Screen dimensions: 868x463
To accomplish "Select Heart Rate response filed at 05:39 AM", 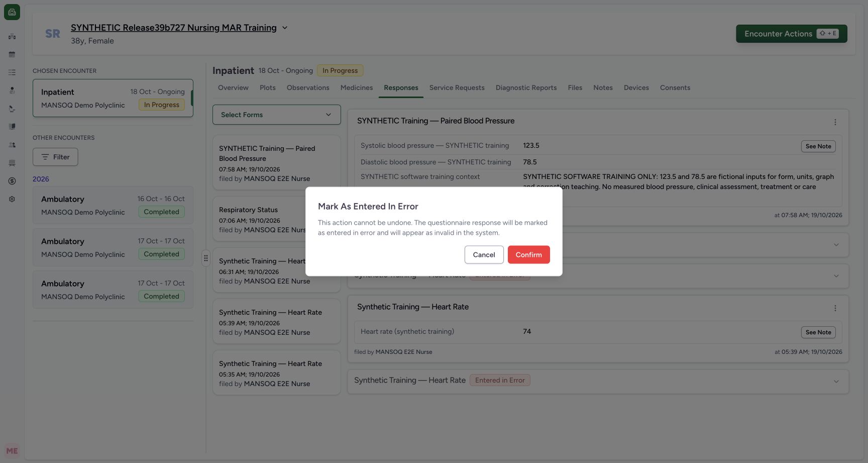I will pyautogui.click(x=277, y=322).
